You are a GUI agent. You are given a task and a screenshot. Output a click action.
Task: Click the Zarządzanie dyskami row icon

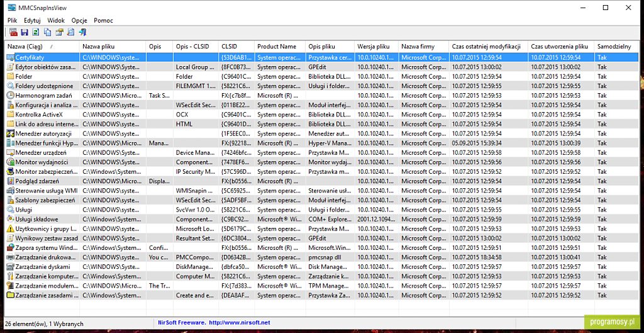[10, 266]
